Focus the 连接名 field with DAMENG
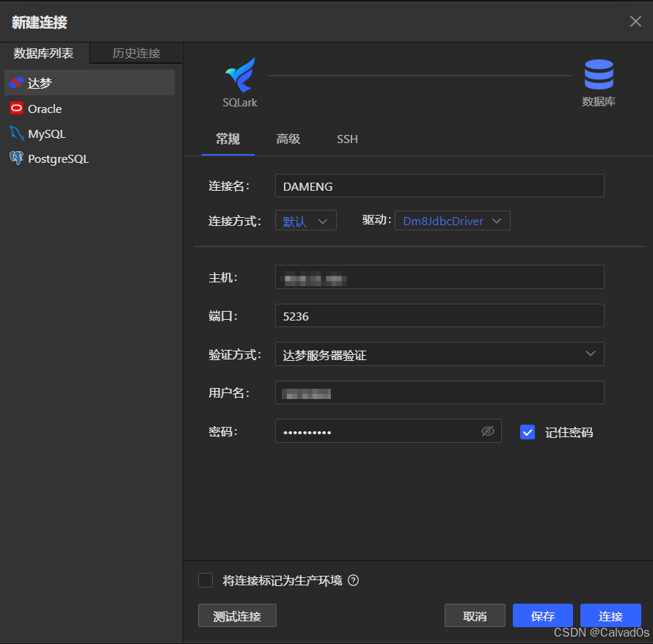This screenshot has width=653, height=644. point(439,186)
